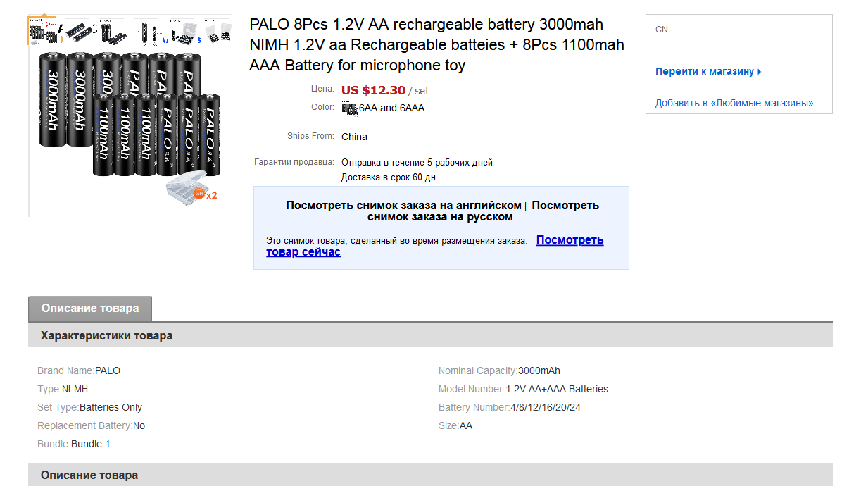Click the US $12.30 price
Viewport: 868px width, 486px height.
click(x=373, y=90)
